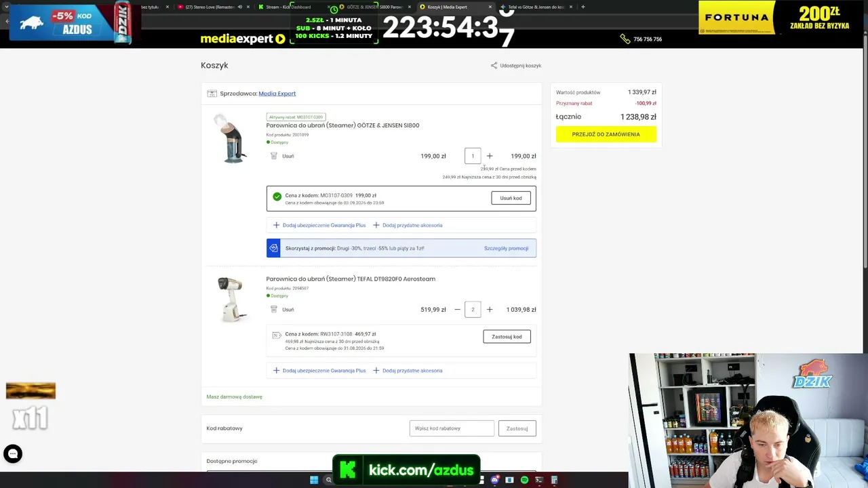Click the TEFAL Aerosteam quantity field
The image size is (868, 488).
(473, 310)
